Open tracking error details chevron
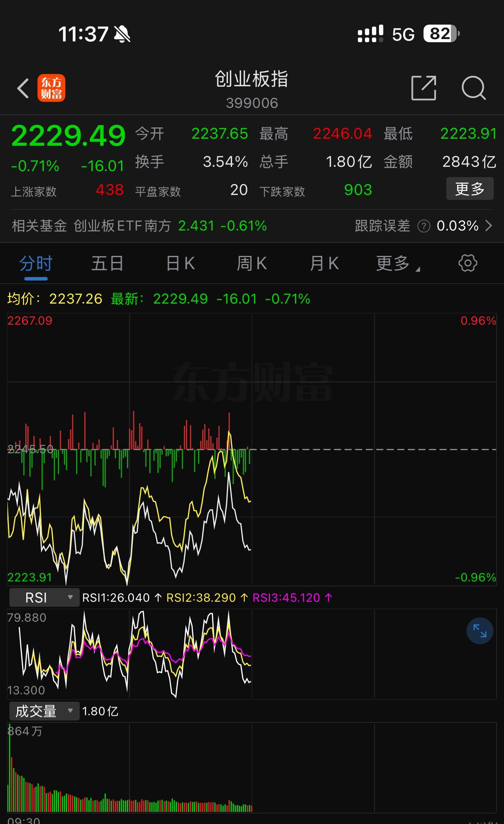 click(x=488, y=226)
